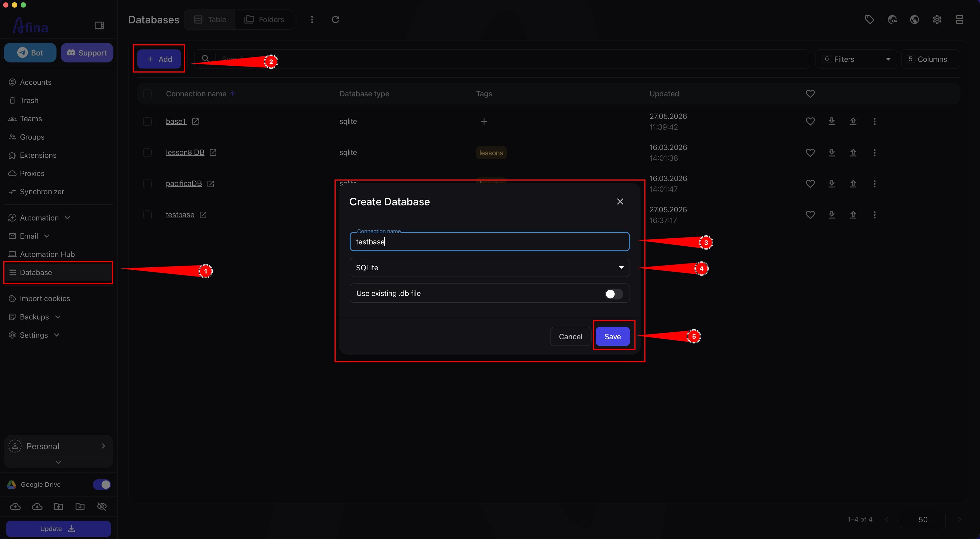Favorite the base1 database
This screenshot has width=980, height=539.
point(810,122)
